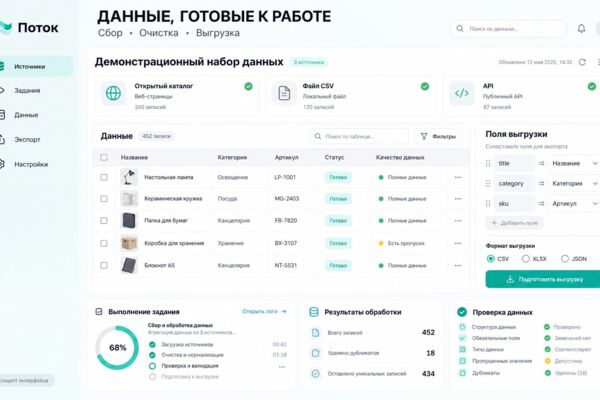Click the Поток logo icon

tap(5, 28)
